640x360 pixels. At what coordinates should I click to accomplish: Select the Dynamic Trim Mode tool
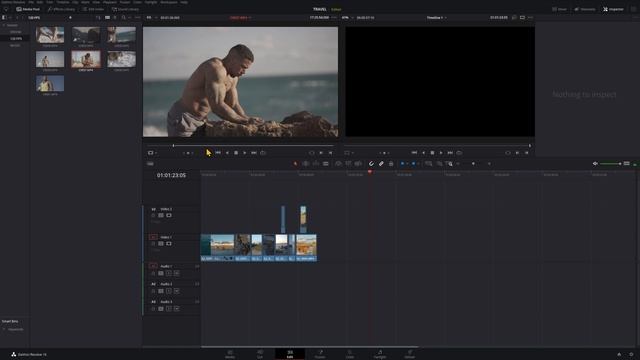(316, 164)
